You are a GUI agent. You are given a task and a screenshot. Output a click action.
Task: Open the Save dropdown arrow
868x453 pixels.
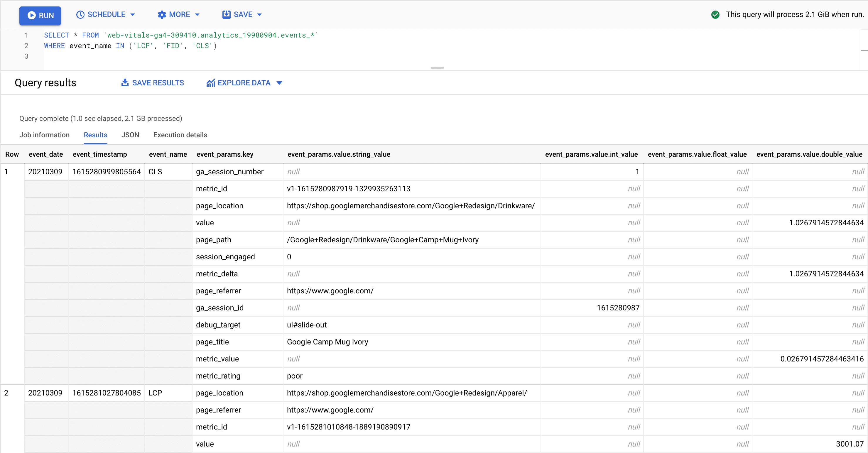(x=259, y=14)
